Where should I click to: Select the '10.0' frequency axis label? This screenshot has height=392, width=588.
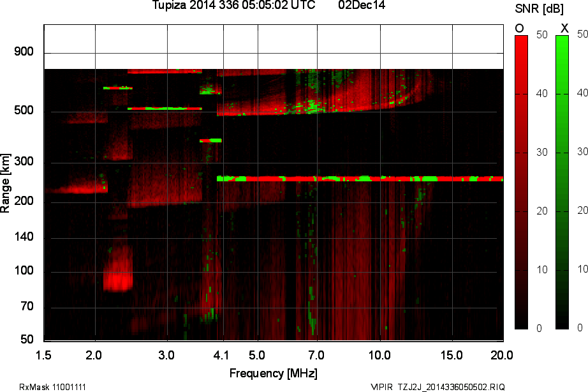pyautogui.click(x=380, y=355)
